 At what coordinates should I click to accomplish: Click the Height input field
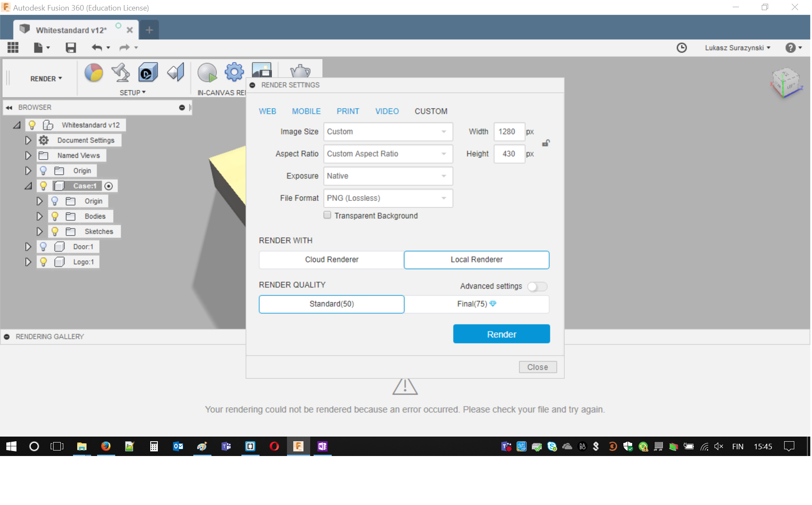click(510, 154)
